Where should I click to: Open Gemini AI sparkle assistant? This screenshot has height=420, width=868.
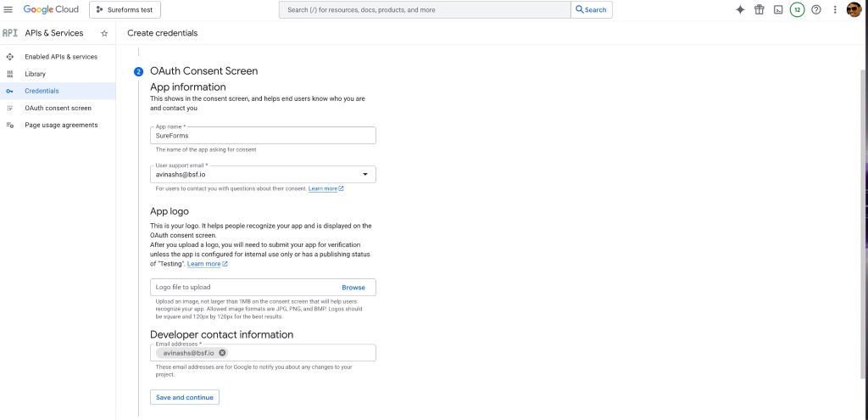(x=740, y=9)
